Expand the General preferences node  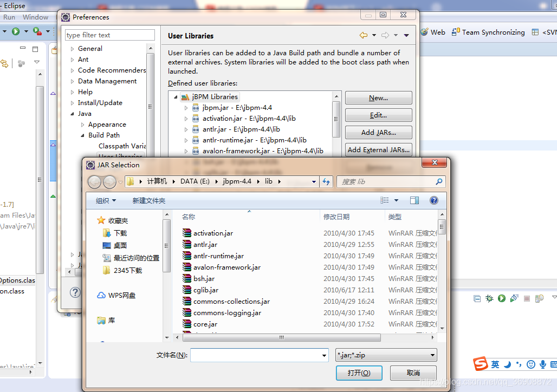click(x=72, y=49)
